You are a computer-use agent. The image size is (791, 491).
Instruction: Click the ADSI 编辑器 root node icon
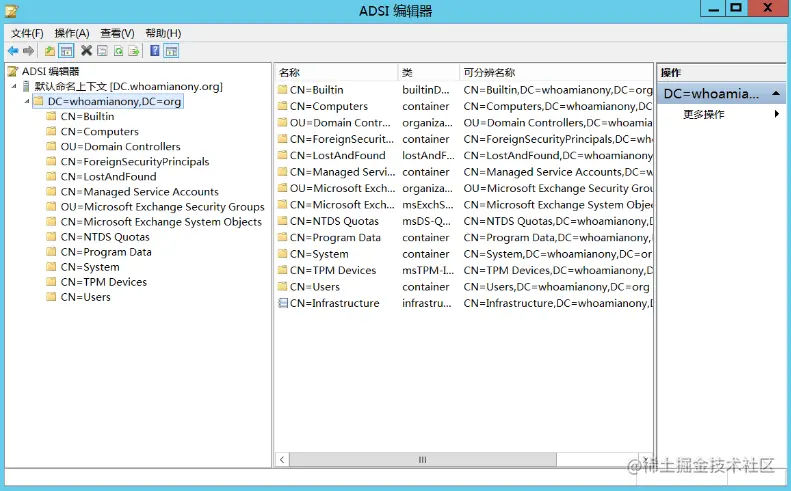click(x=13, y=71)
